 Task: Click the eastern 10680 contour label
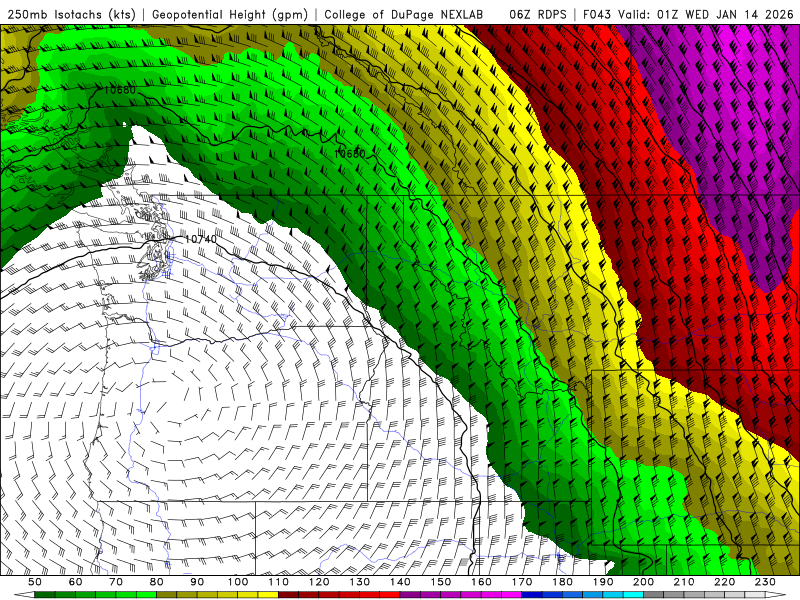point(350,153)
